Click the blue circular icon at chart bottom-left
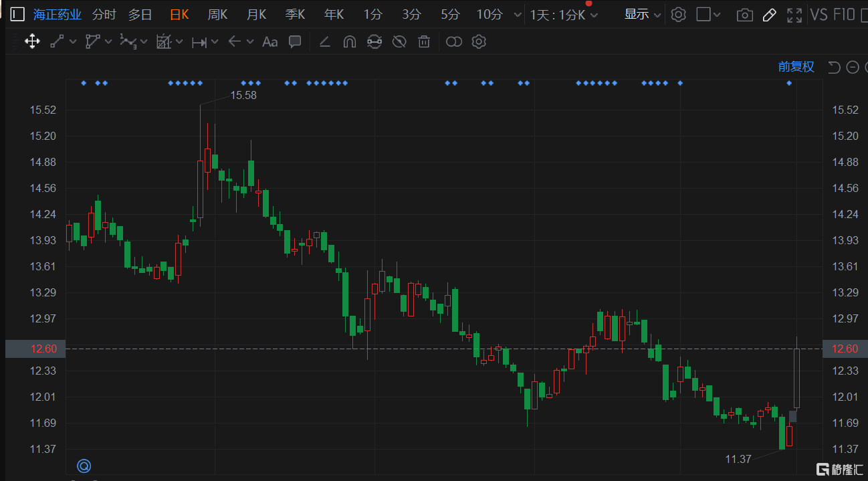The height and width of the screenshot is (481, 868). tap(84, 466)
